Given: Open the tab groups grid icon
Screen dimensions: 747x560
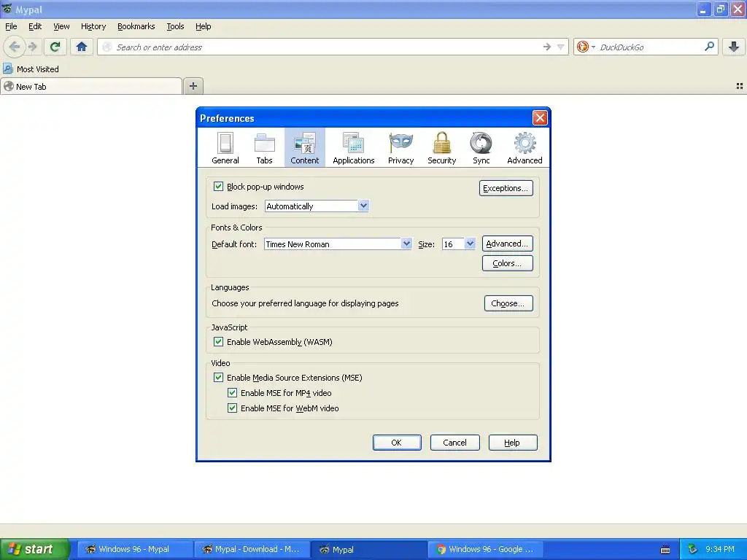Looking at the screenshot, I should click(740, 86).
